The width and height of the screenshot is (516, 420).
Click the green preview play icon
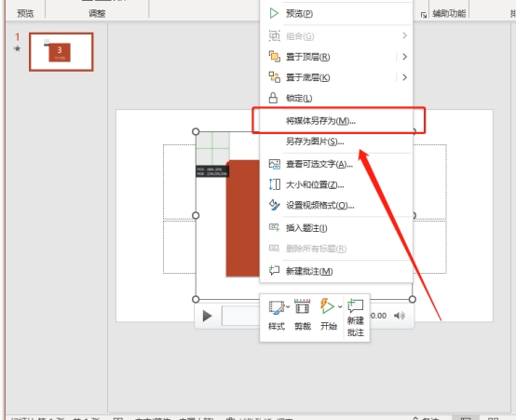274,13
